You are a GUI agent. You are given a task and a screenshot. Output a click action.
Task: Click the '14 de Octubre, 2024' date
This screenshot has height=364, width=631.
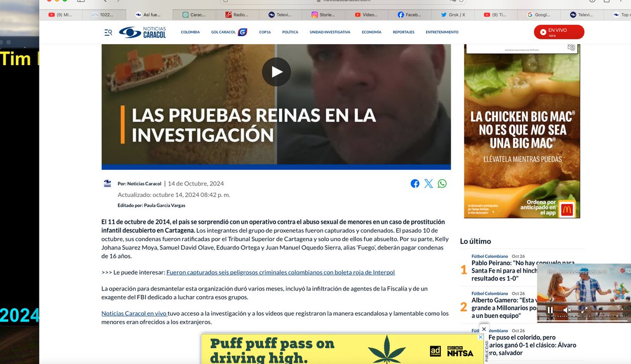[196, 183]
